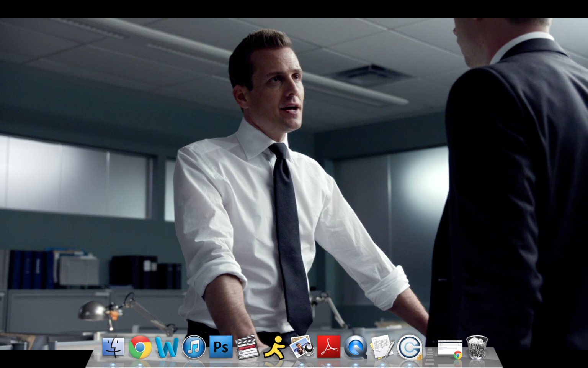Launch Google Chrome from the dock

(x=140, y=347)
